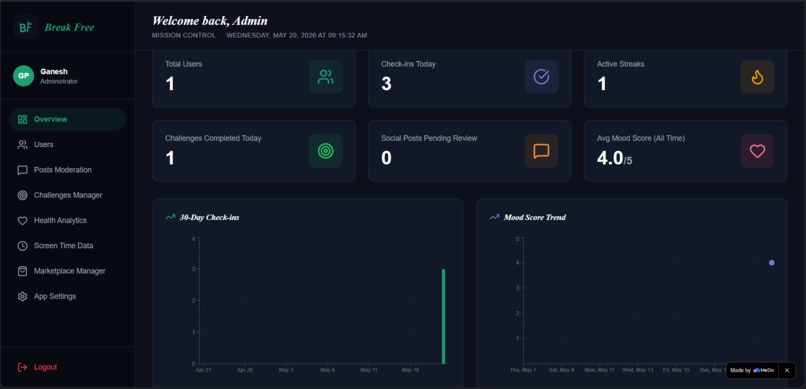Click the green bar in 30-Day Check-ins chart
This screenshot has height=389, width=806.
point(444,316)
